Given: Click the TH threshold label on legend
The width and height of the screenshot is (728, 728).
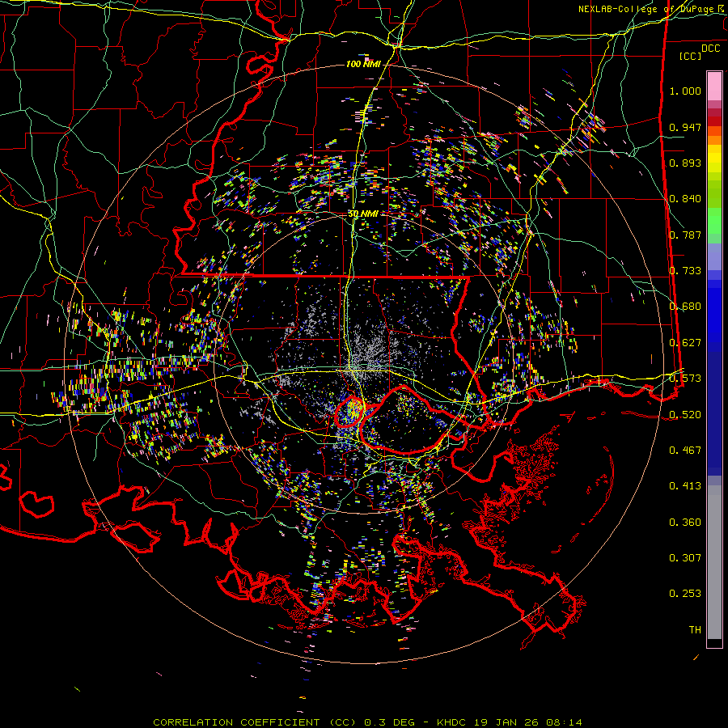Looking at the screenshot, I should (695, 629).
